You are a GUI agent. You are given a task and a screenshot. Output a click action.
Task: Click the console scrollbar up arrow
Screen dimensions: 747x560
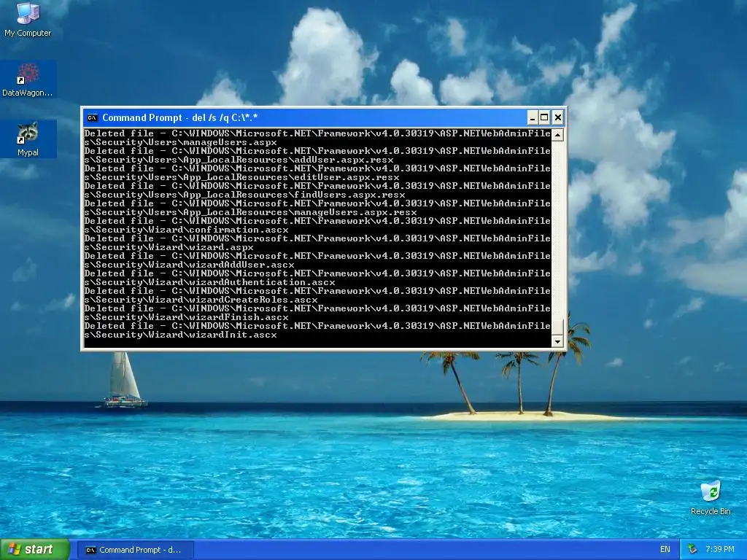557,135
